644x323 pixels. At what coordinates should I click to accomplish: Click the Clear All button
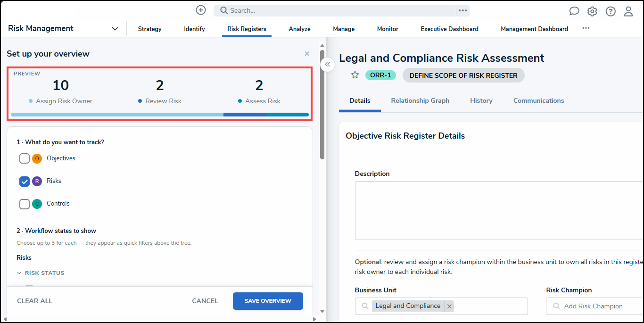tap(35, 301)
